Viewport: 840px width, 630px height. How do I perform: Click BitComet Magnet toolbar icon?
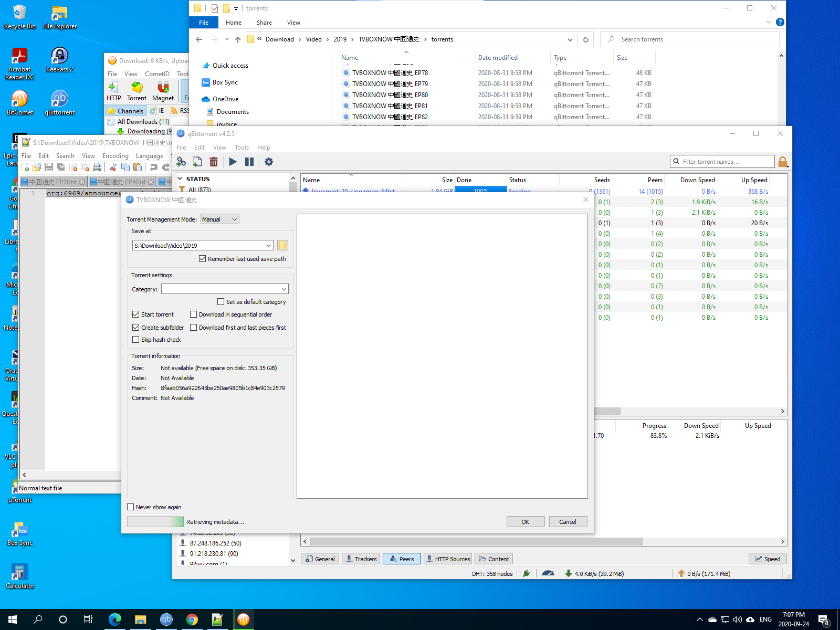click(x=163, y=91)
